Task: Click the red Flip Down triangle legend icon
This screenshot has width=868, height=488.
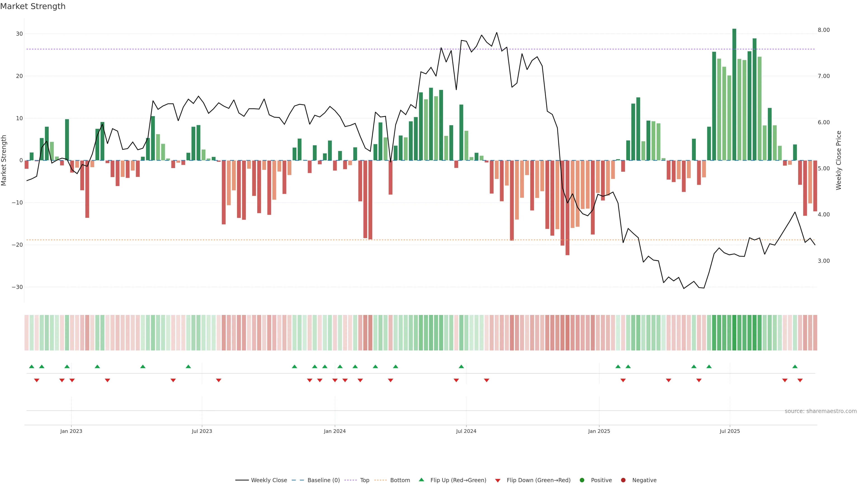Action: (498, 481)
